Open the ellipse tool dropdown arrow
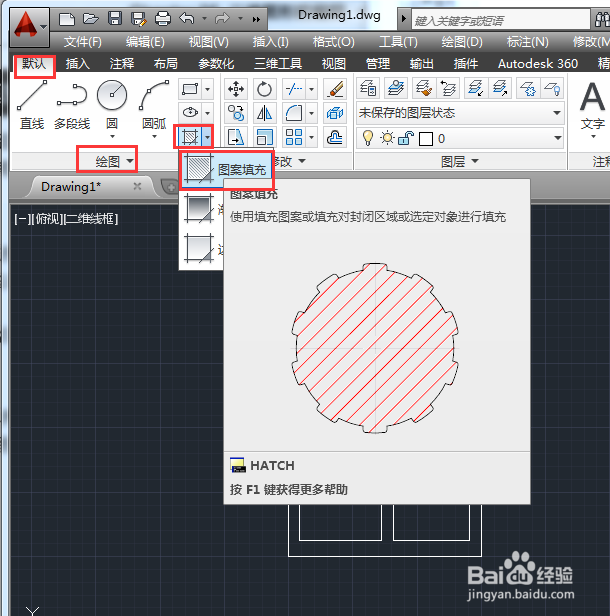Viewport: 610px width, 616px height. click(207, 113)
